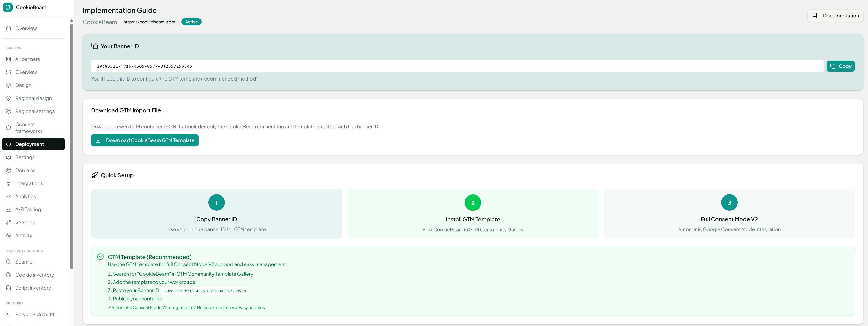This screenshot has width=868, height=326.
Task: Navigate to A/B Testing
Action: [x=33, y=209]
